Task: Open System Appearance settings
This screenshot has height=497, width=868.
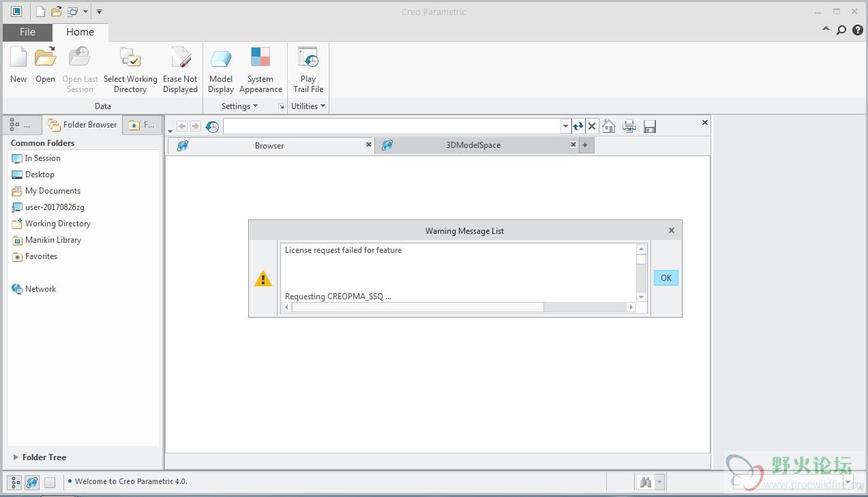Action: (260, 70)
